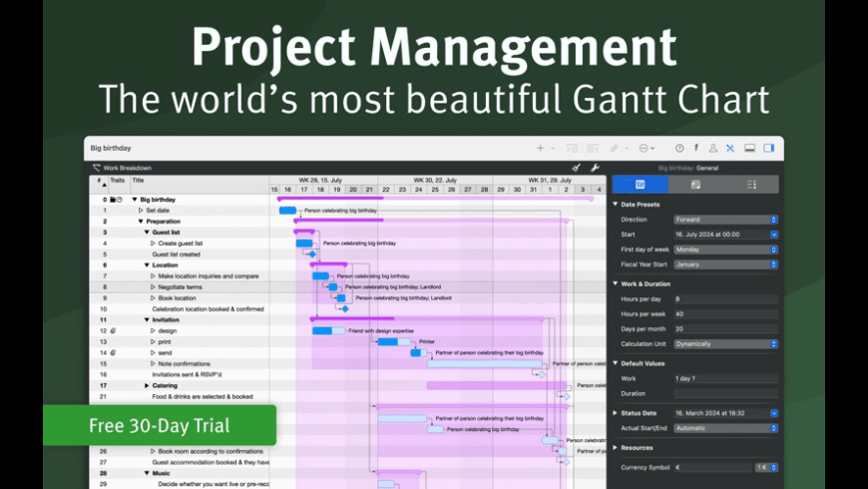Viewport: 868px width, 489px height.
Task: Collapse the Location group
Action: click(147, 265)
